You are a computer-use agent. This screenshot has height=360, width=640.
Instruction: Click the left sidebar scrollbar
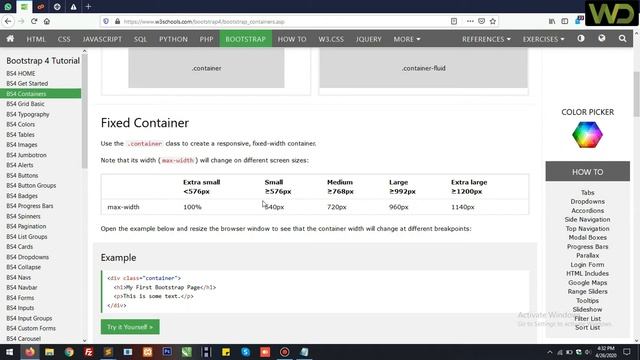84,110
